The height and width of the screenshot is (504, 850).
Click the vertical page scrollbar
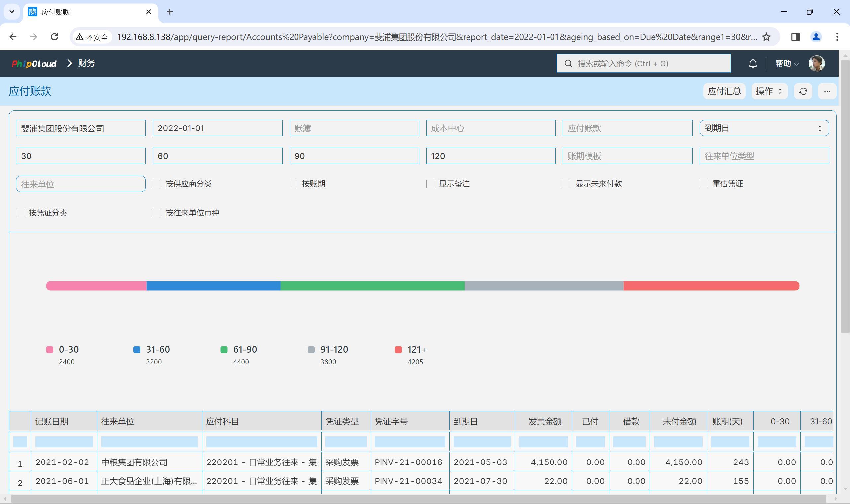pyautogui.click(x=845, y=197)
